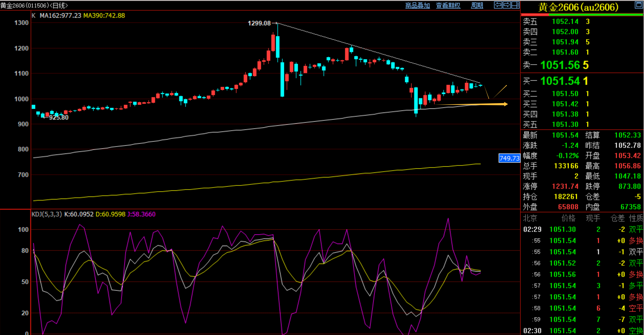644x335 pixels.
Task: Click the 黄金2606(au2606) quote panel header
Action: 578,7
